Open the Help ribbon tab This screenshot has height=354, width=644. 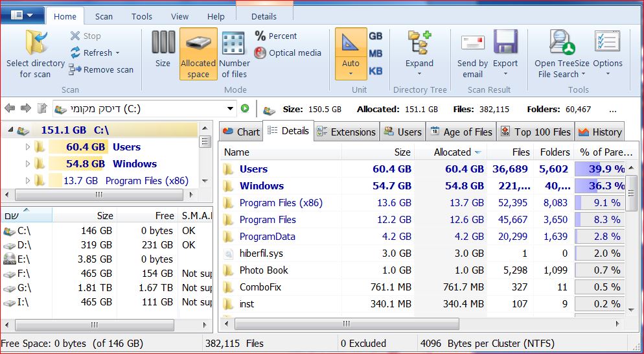point(216,16)
